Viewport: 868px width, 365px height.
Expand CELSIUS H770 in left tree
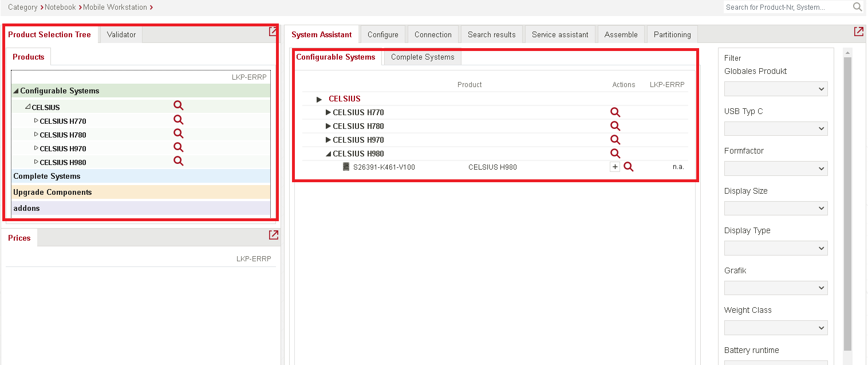click(x=36, y=120)
